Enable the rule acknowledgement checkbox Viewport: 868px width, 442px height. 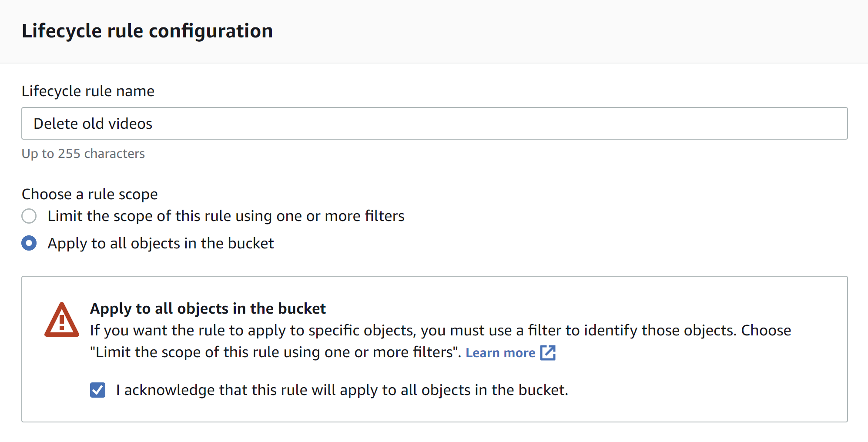(x=97, y=390)
